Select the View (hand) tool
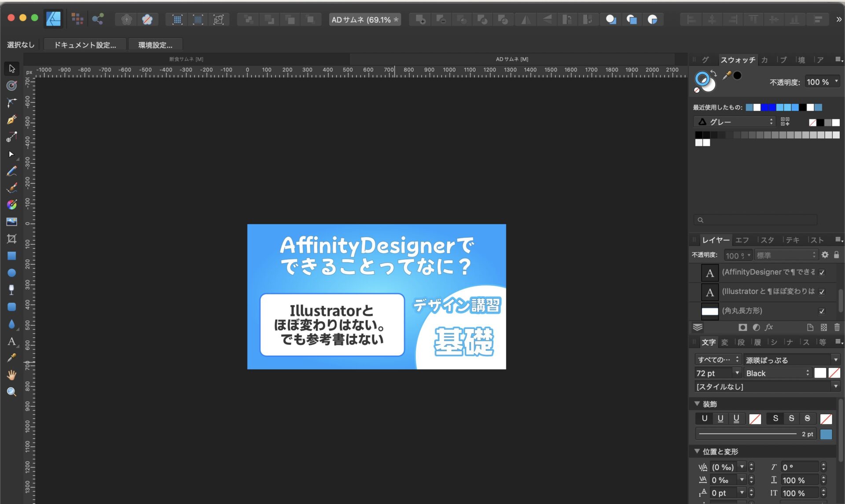Screen dimensions: 845x504 pyautogui.click(x=12, y=375)
